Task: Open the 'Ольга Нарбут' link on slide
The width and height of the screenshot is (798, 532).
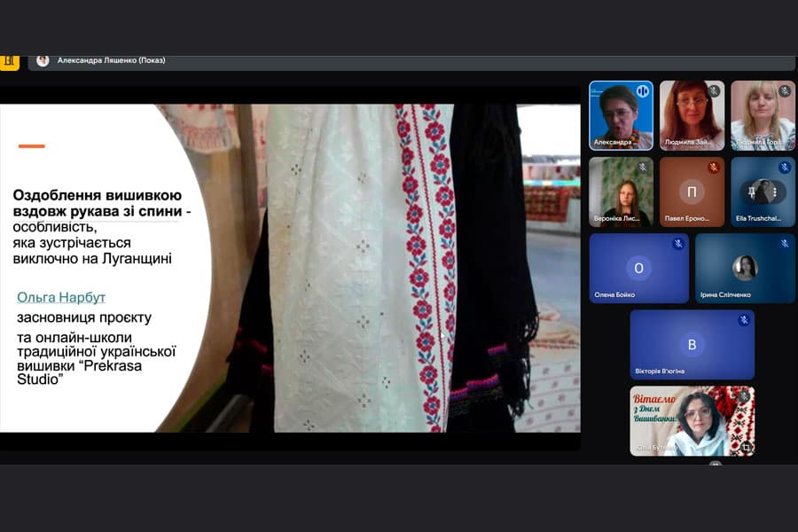Action: pos(61,297)
